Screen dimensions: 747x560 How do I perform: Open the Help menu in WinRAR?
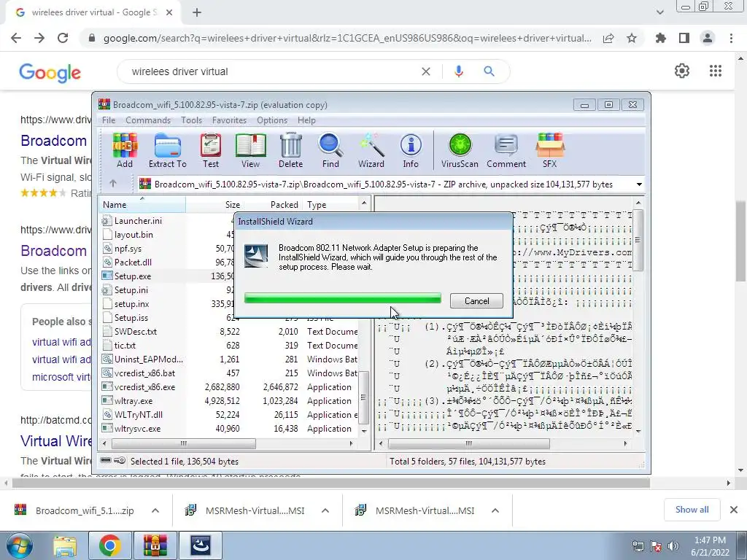[306, 120]
